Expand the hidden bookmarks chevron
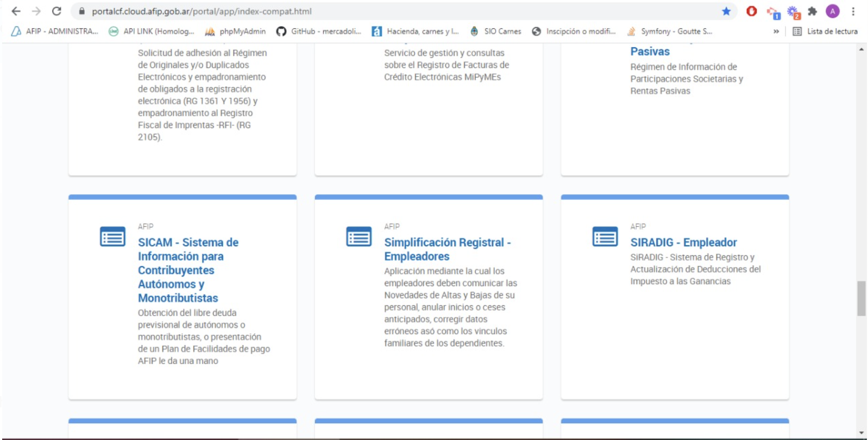868x440 pixels. pos(776,32)
